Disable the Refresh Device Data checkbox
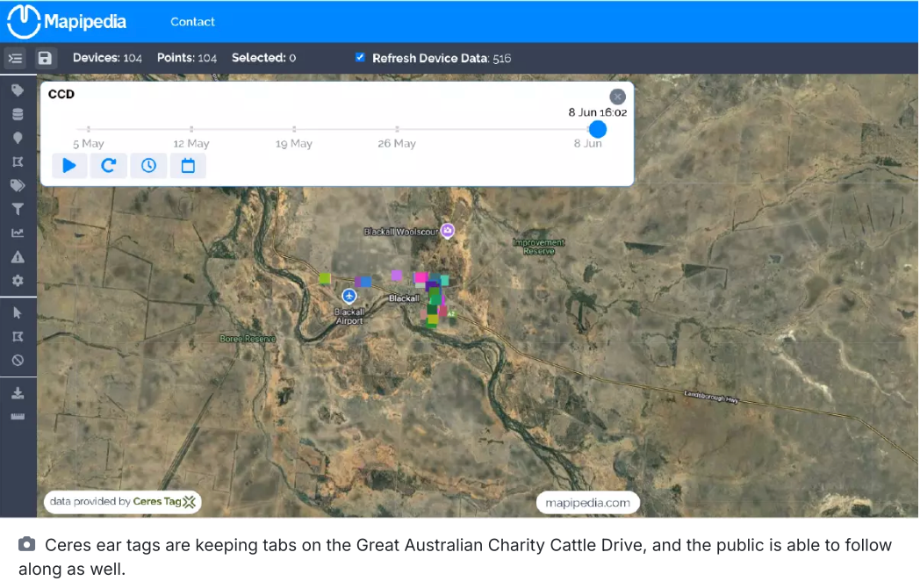This screenshot has height=588, width=920. pos(359,58)
